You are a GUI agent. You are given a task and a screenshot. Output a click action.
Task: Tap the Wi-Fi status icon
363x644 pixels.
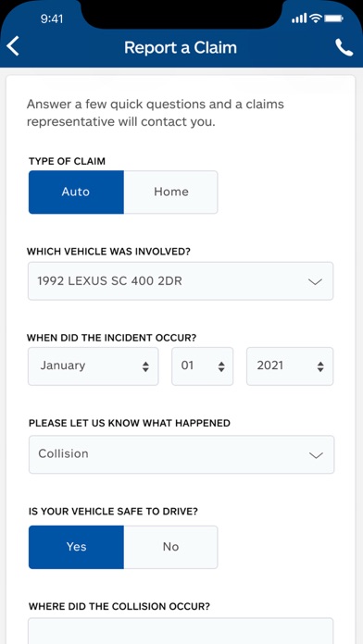316,19
